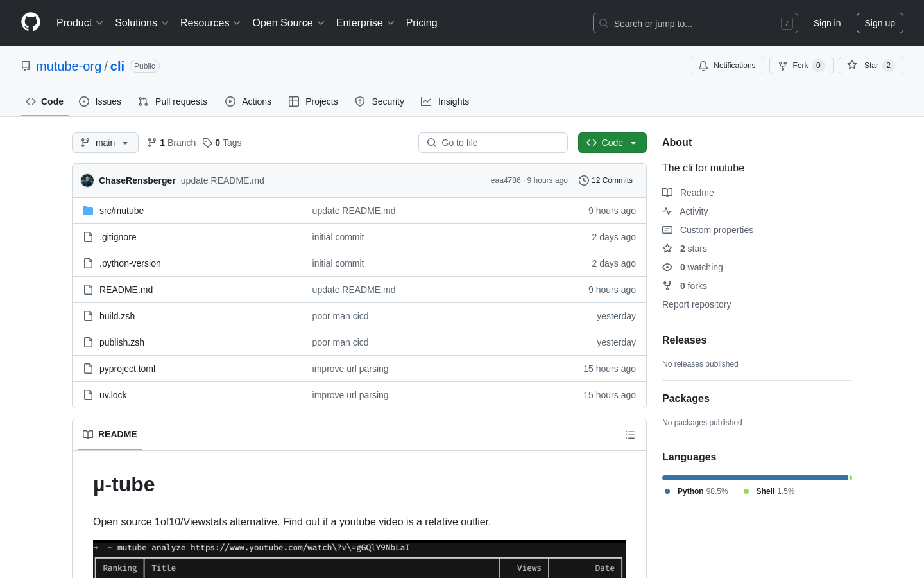The width and height of the screenshot is (924, 578).
Task: Click the Python blue color dot
Action: click(667, 491)
